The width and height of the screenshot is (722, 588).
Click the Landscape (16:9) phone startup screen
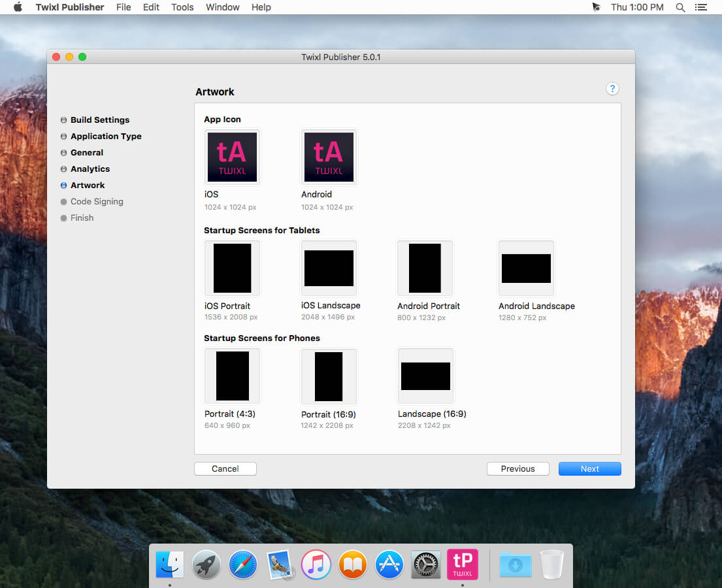[425, 376]
